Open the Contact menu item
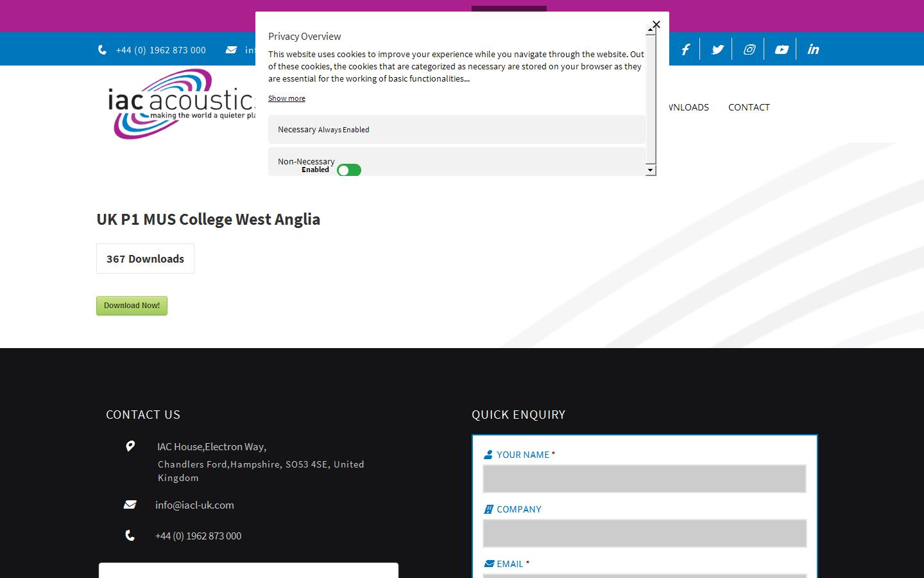This screenshot has height=578, width=924. point(749,107)
